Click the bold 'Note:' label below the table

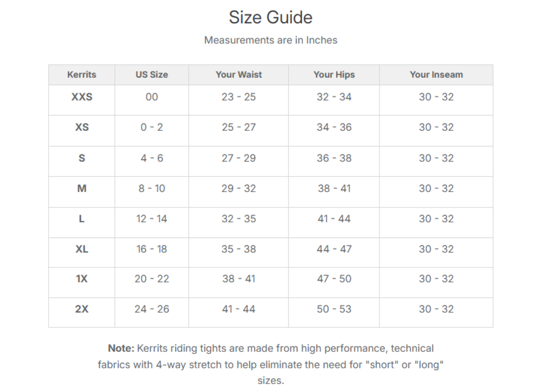coord(121,348)
